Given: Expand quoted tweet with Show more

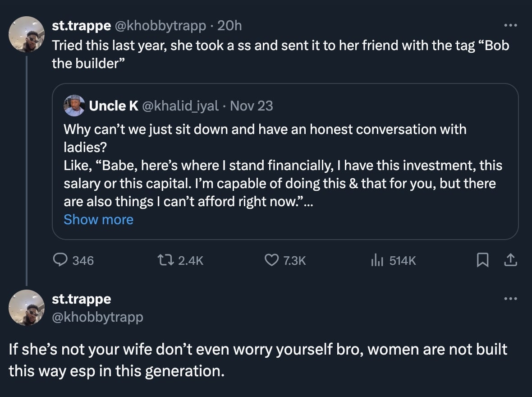Looking at the screenshot, I should pyautogui.click(x=98, y=220).
